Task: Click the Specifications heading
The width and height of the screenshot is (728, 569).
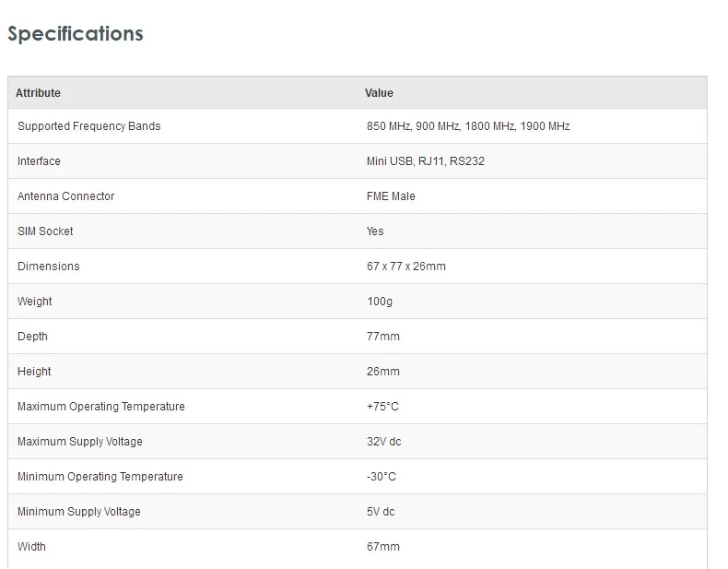Action: click(x=76, y=34)
